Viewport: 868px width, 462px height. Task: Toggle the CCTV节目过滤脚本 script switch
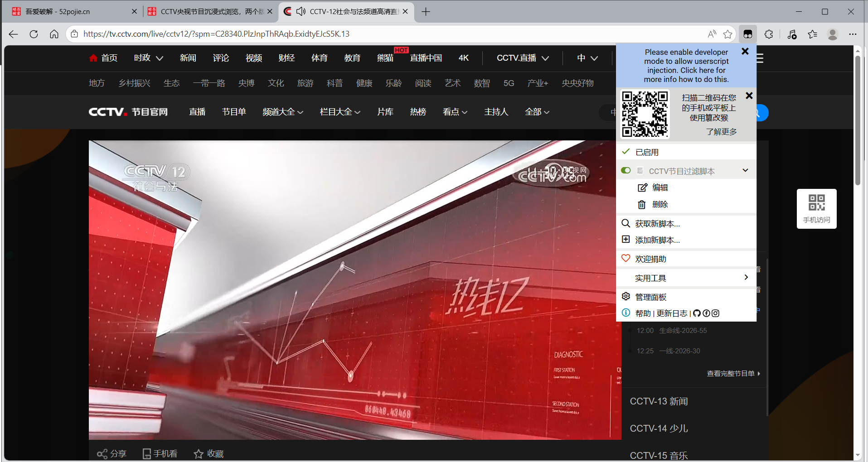coord(626,171)
